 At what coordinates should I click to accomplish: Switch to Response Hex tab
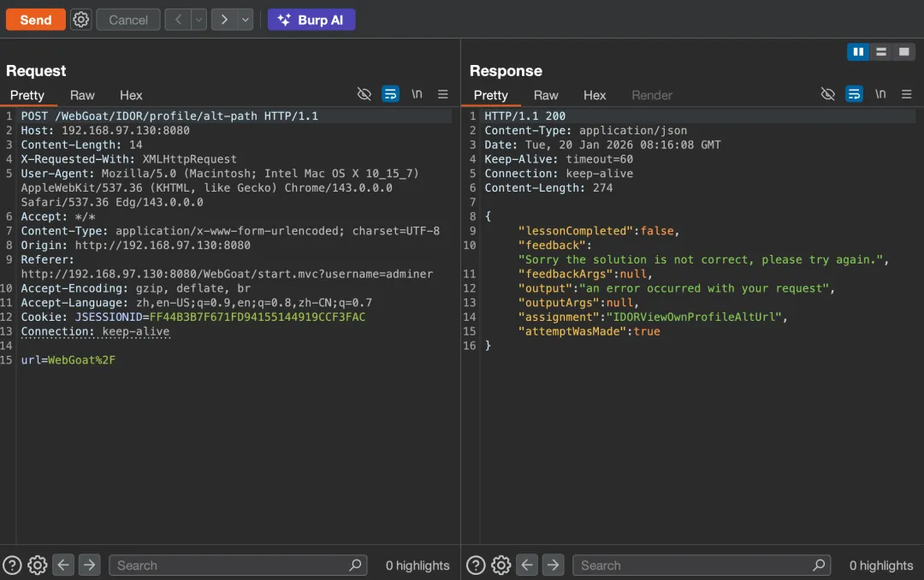[x=595, y=95]
